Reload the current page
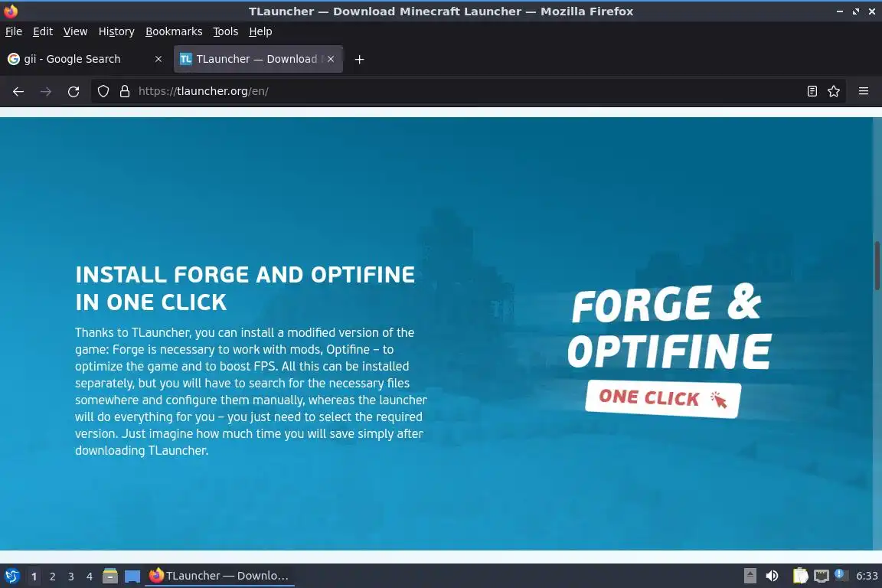 click(x=73, y=91)
